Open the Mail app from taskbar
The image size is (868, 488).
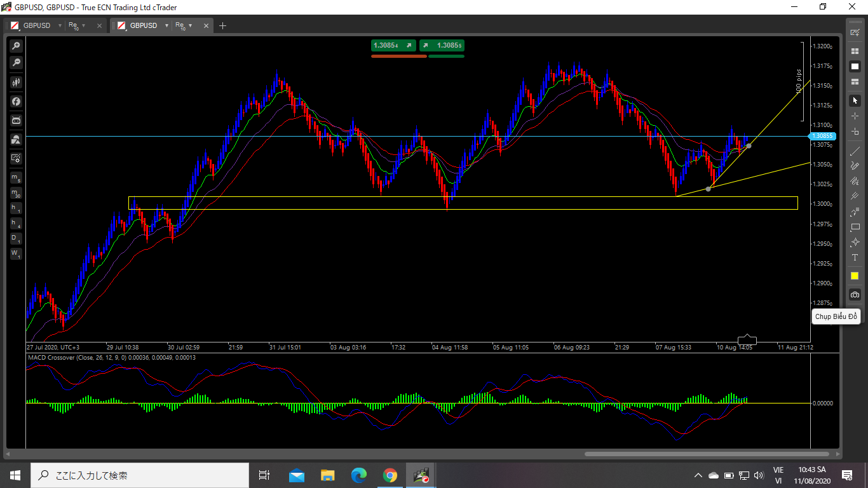point(297,475)
